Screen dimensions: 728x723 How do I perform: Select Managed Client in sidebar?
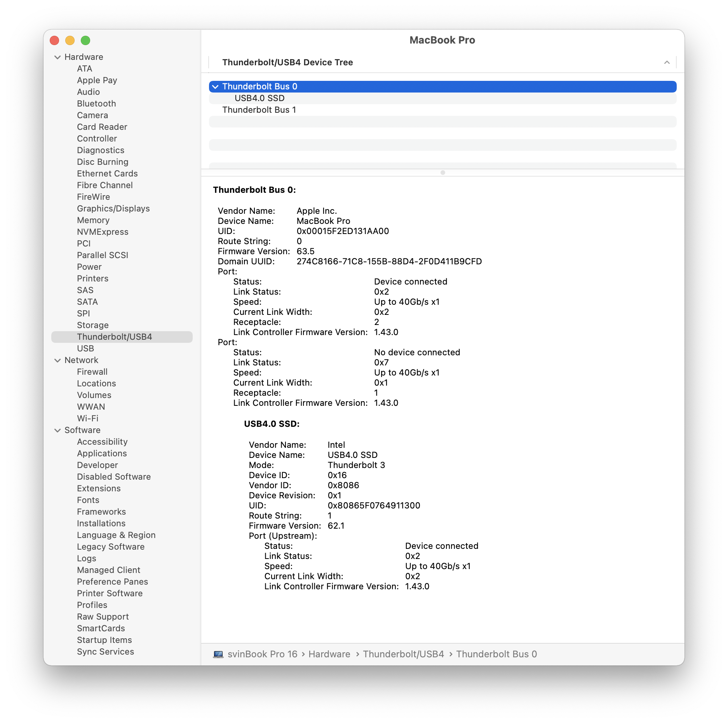tap(108, 570)
